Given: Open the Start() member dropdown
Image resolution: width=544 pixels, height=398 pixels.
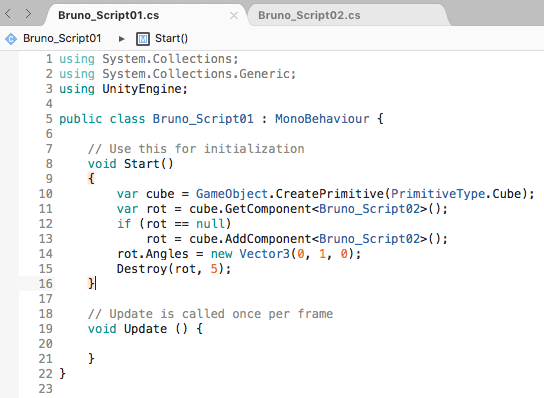Looking at the screenshot, I should (x=171, y=38).
